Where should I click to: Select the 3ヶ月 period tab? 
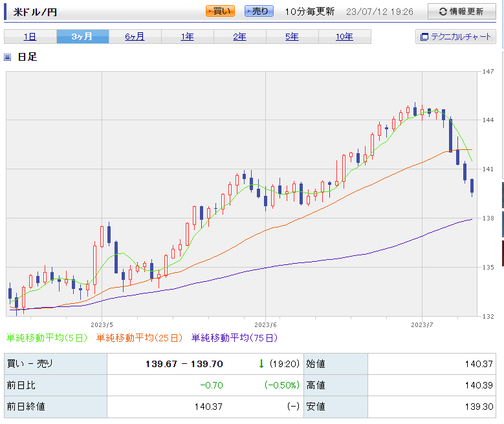click(82, 37)
